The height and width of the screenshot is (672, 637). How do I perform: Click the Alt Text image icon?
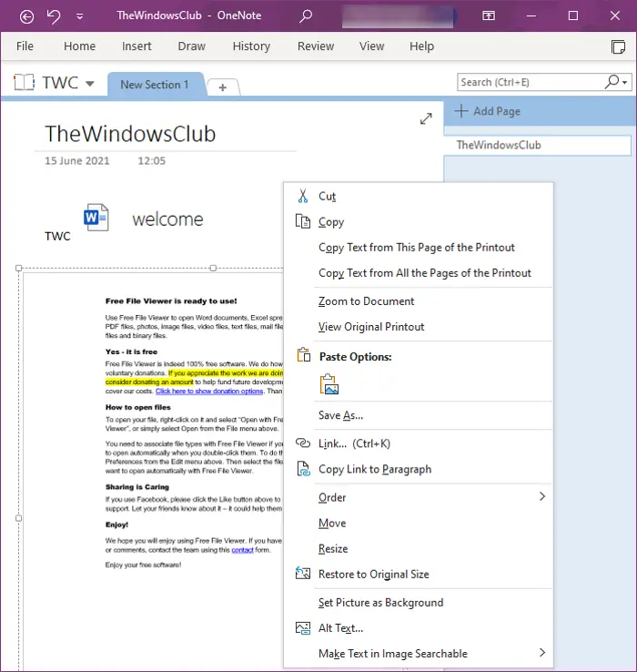point(303,628)
